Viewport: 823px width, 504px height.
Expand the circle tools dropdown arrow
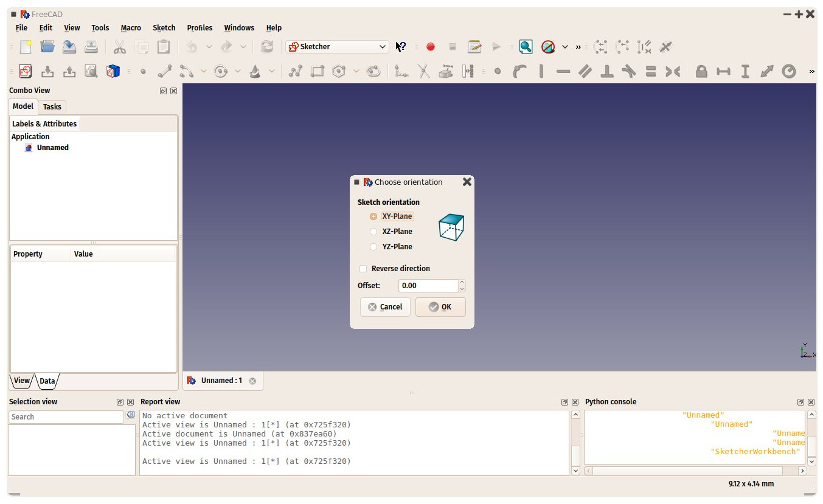point(238,71)
